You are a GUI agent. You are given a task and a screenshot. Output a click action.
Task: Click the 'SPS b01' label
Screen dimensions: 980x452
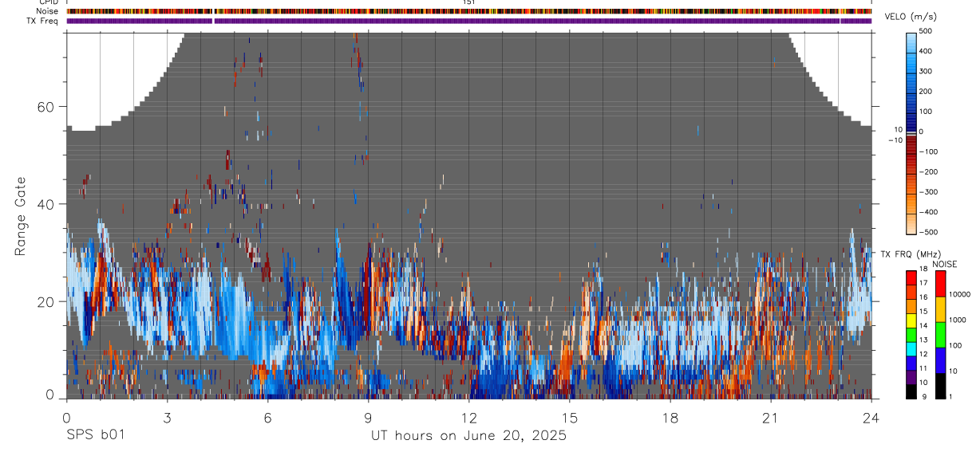[94, 435]
